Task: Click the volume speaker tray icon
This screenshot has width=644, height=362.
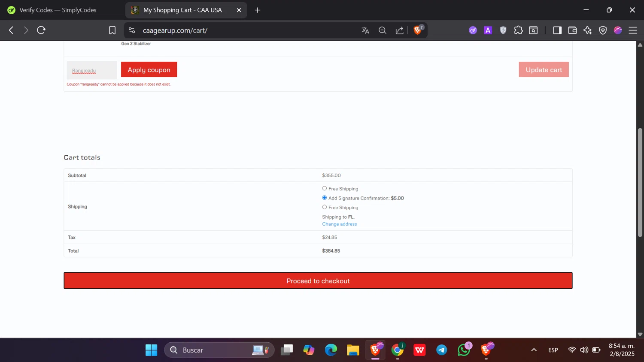Action: coord(584,350)
